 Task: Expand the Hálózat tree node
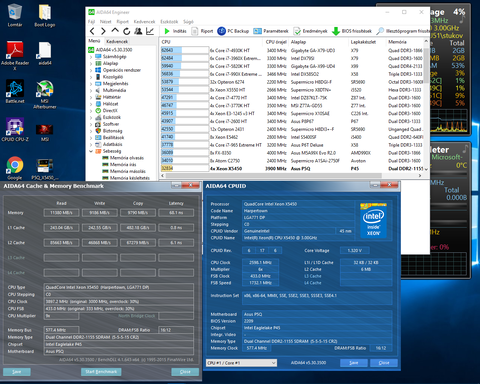pyautogui.click(x=91, y=104)
